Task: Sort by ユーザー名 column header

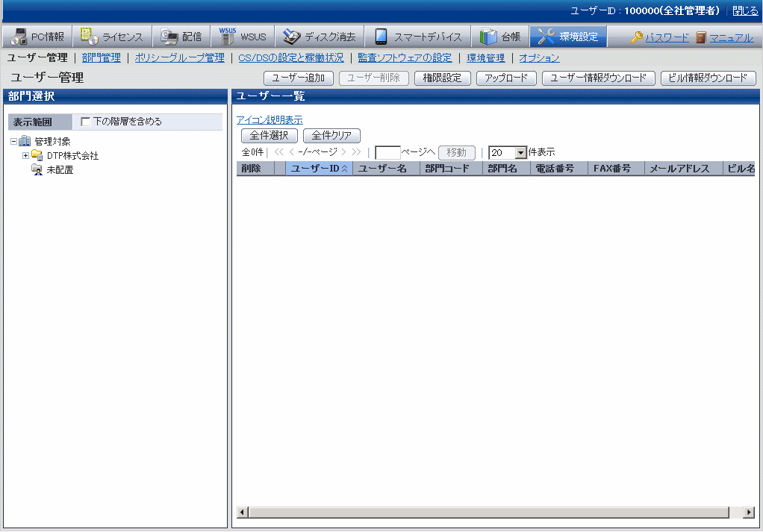Action: click(x=386, y=169)
